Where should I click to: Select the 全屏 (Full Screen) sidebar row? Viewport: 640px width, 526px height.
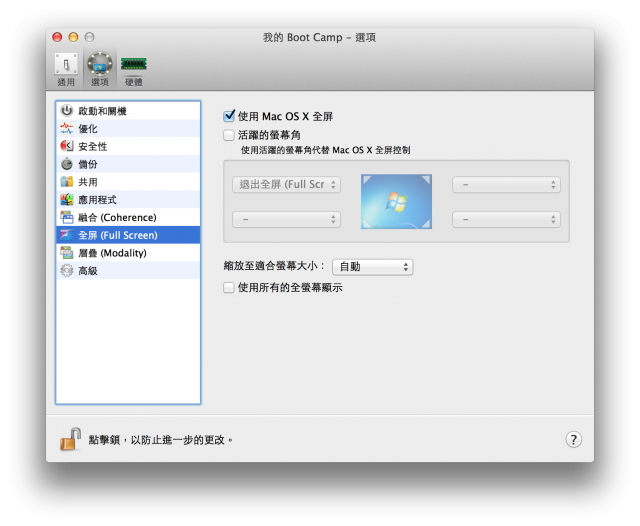click(x=128, y=235)
